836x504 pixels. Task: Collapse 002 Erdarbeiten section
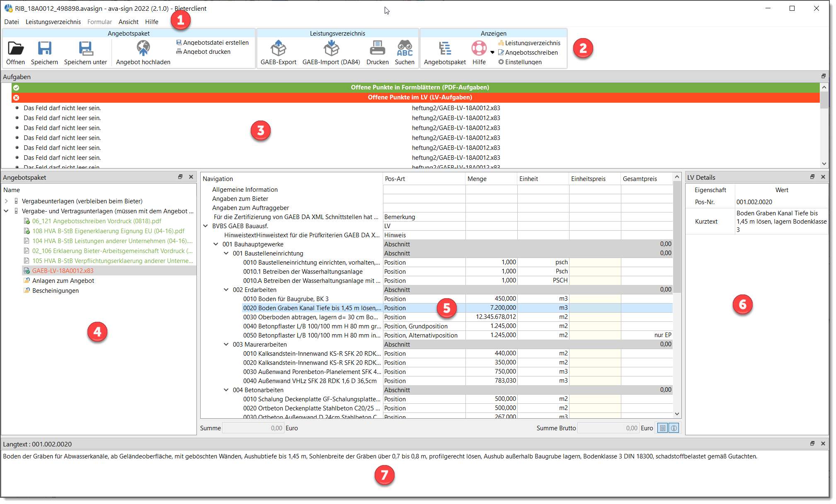click(x=226, y=290)
